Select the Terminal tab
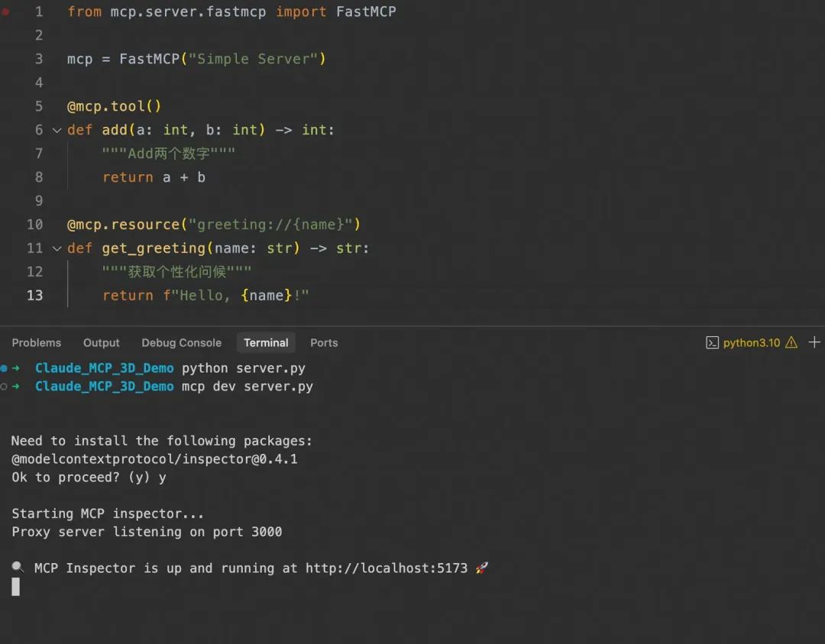Viewport: 825px width, 644px height. pyautogui.click(x=266, y=343)
